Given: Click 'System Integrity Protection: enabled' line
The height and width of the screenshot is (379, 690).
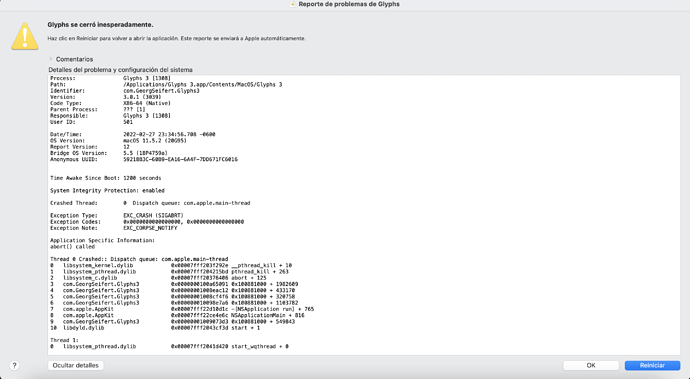Looking at the screenshot, I should pos(107,191).
